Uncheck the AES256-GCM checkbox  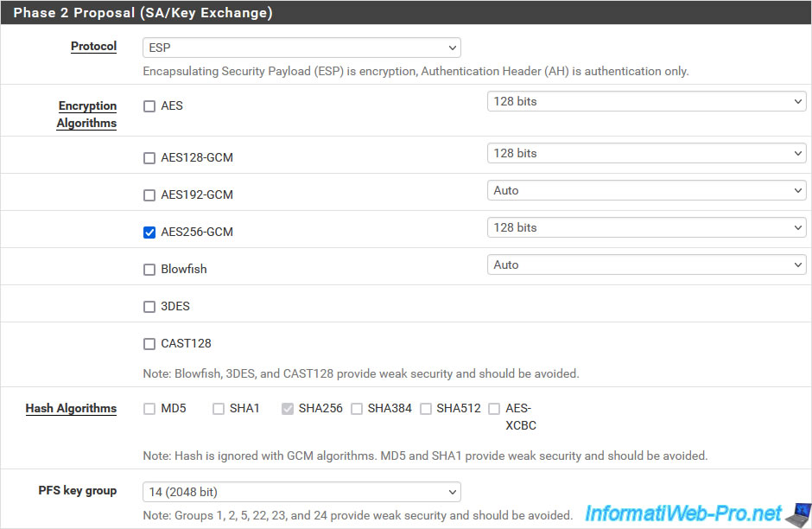click(149, 233)
